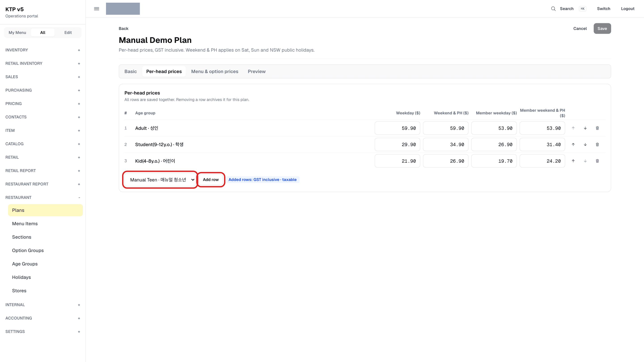
Task: Select Plans in sidebar
Action: pos(45,210)
